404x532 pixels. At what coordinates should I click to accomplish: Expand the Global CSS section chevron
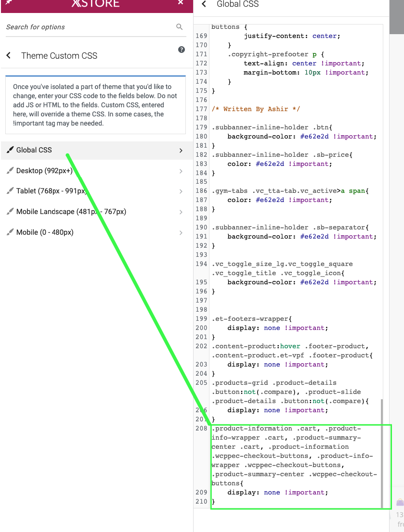tap(181, 150)
